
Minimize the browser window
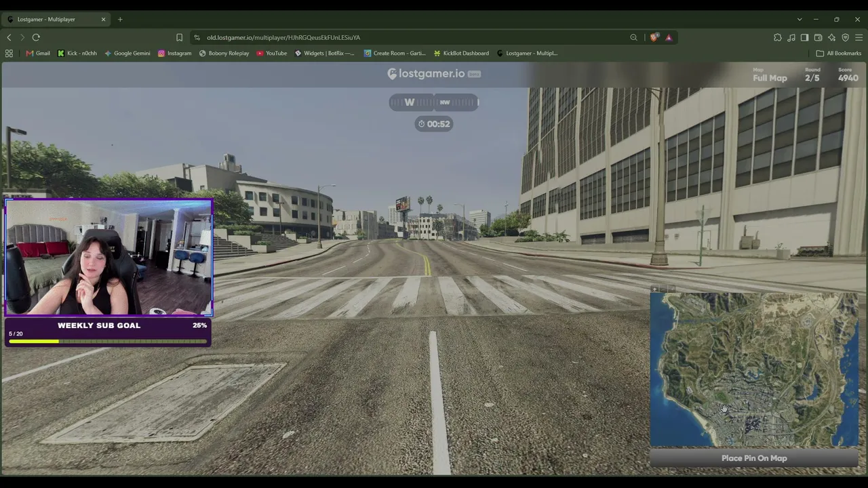pos(816,19)
